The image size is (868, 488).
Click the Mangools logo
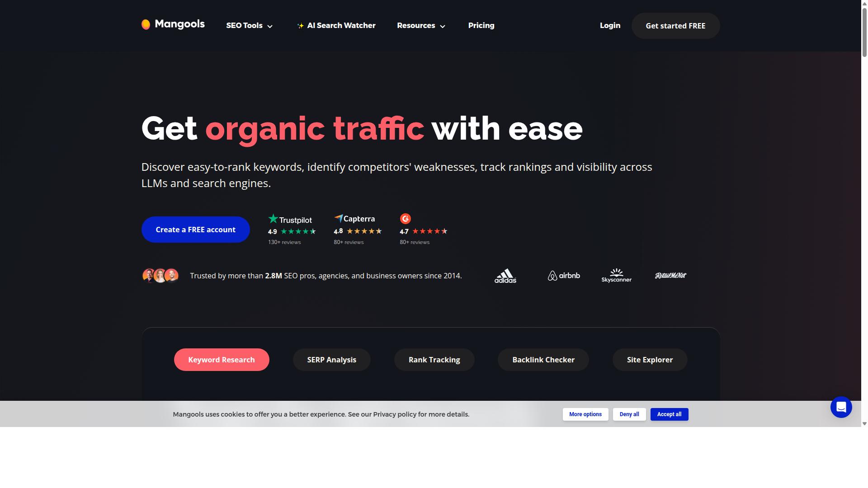pyautogui.click(x=173, y=24)
